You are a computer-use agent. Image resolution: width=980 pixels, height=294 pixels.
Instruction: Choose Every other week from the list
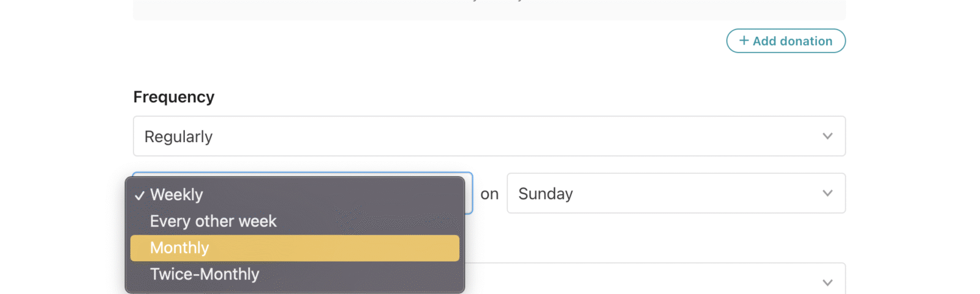coord(213,221)
